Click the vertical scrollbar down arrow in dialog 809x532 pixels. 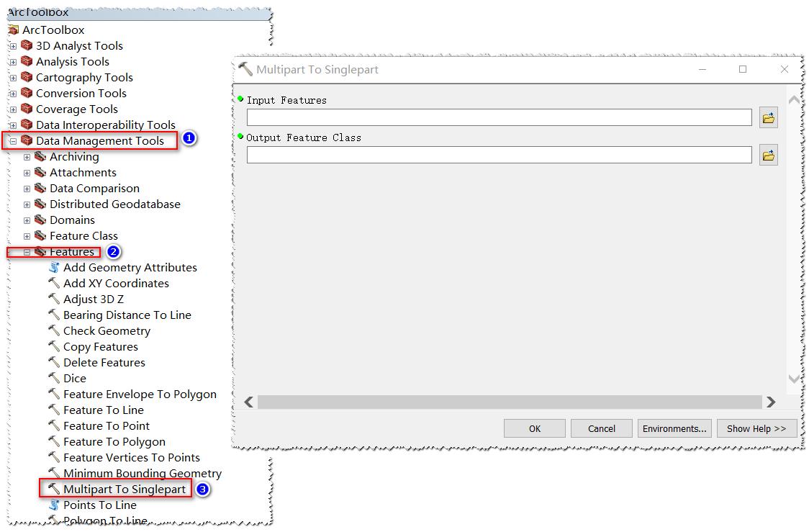point(794,379)
